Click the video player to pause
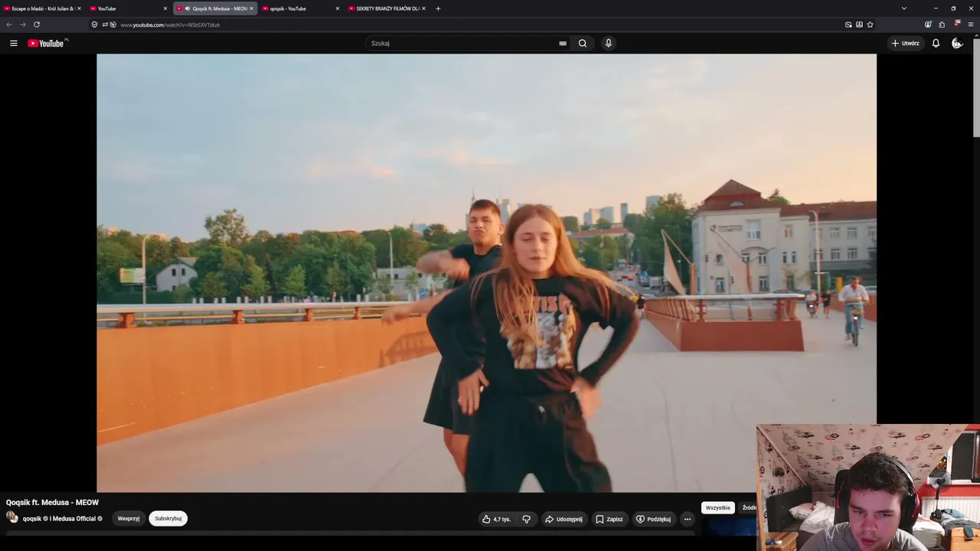This screenshot has height=551, width=980. (486, 272)
